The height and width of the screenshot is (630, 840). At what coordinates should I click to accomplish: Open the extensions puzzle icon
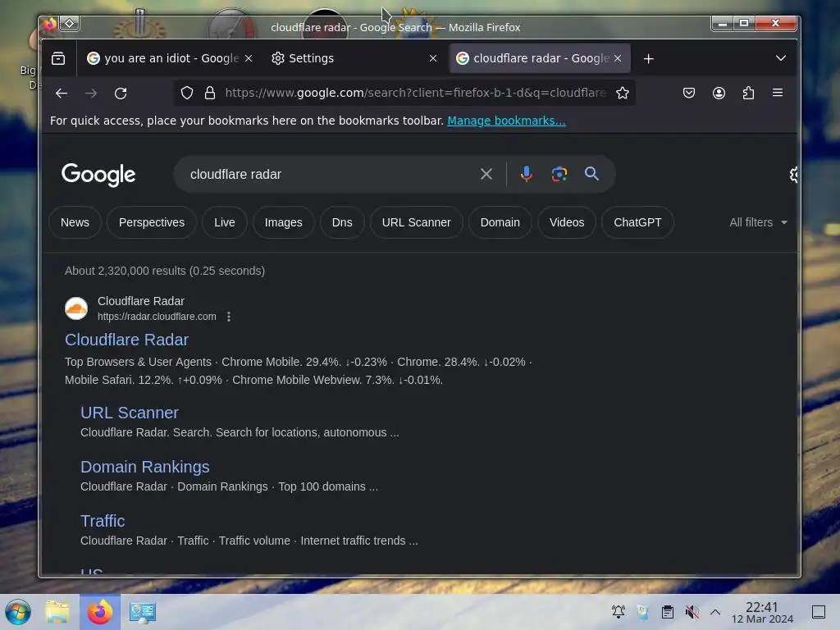pyautogui.click(x=748, y=93)
